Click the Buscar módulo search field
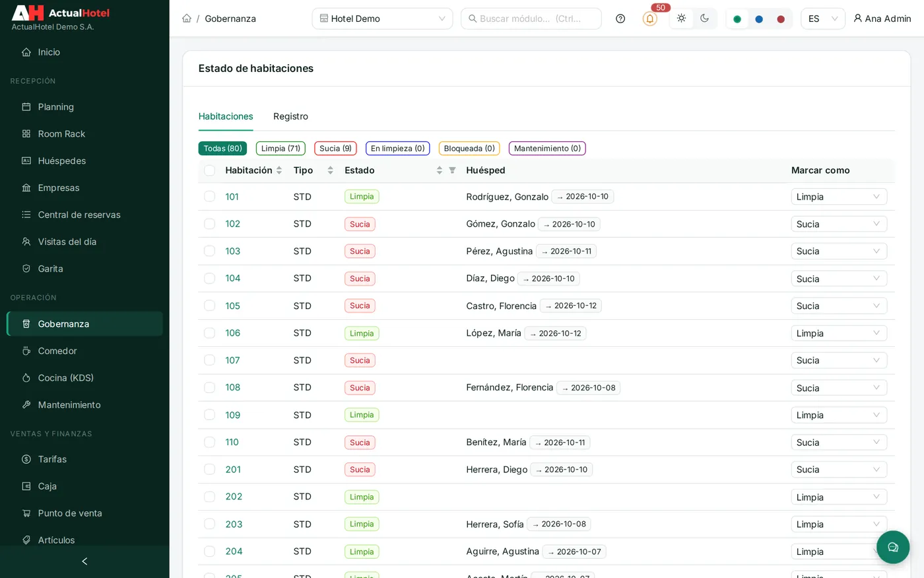Image resolution: width=924 pixels, height=578 pixels. pyautogui.click(x=531, y=18)
